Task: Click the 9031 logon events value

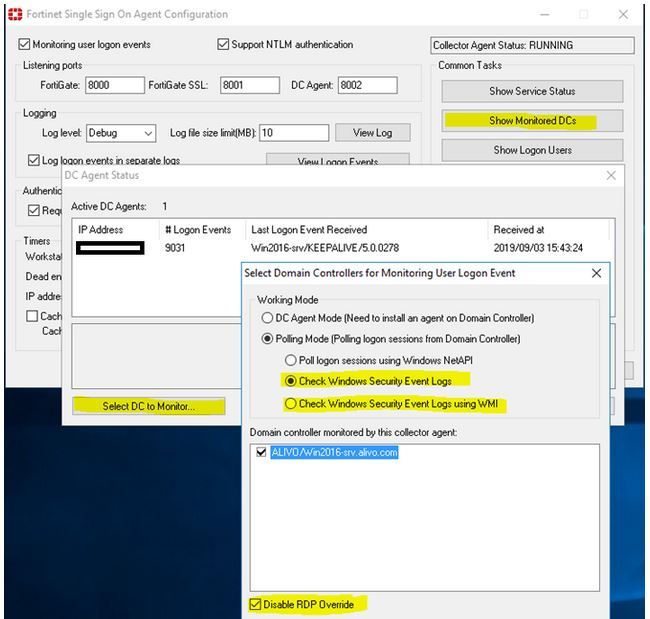Action: (175, 248)
